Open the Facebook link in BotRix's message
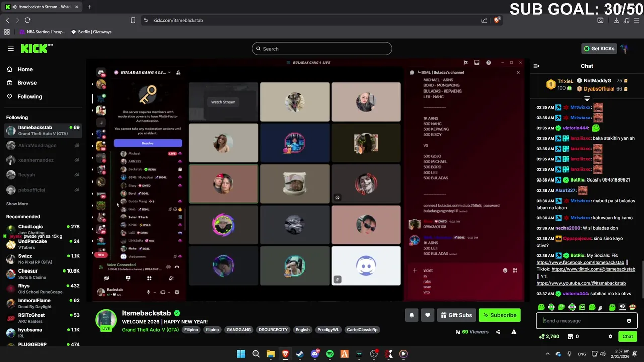 tap(580, 262)
